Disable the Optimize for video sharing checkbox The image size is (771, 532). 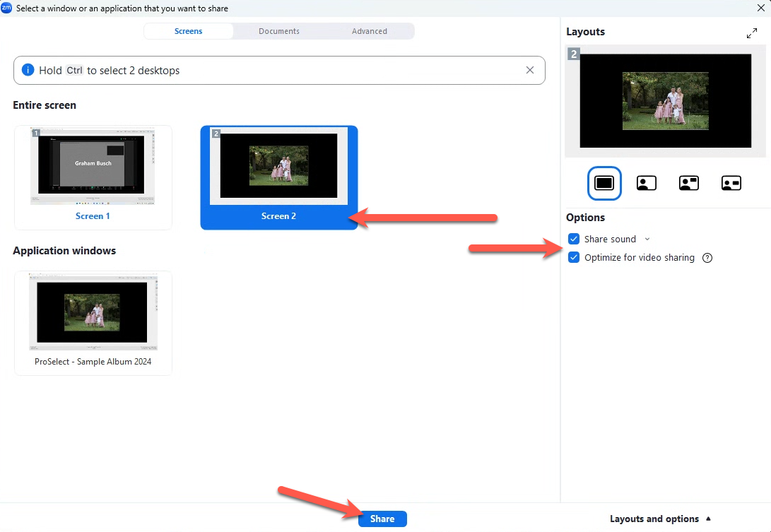574,258
